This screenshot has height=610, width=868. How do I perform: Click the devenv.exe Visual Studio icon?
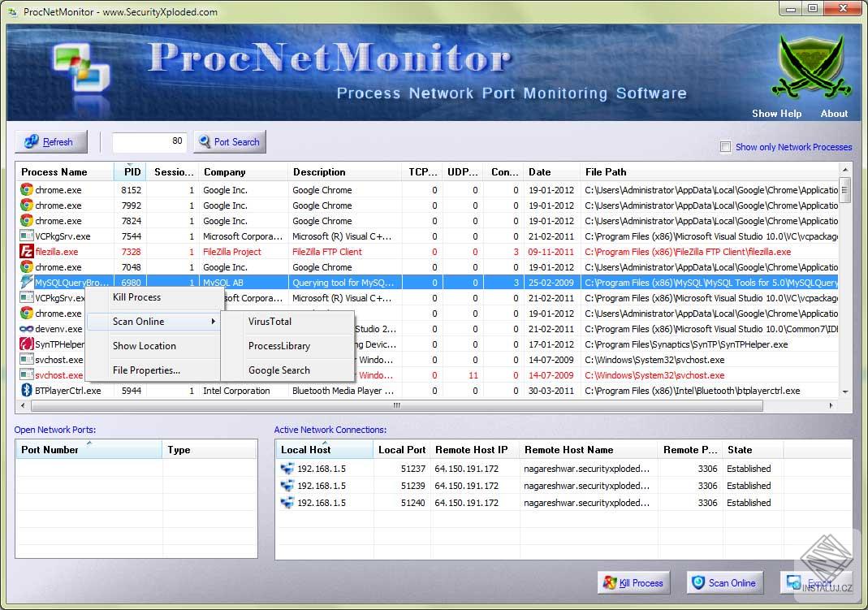tap(27, 329)
